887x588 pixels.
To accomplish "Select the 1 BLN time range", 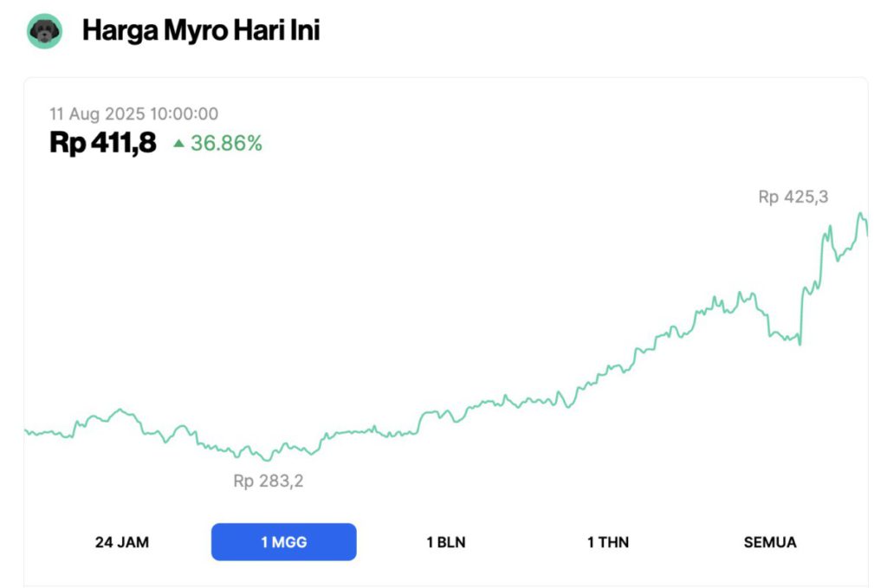I will tap(445, 542).
